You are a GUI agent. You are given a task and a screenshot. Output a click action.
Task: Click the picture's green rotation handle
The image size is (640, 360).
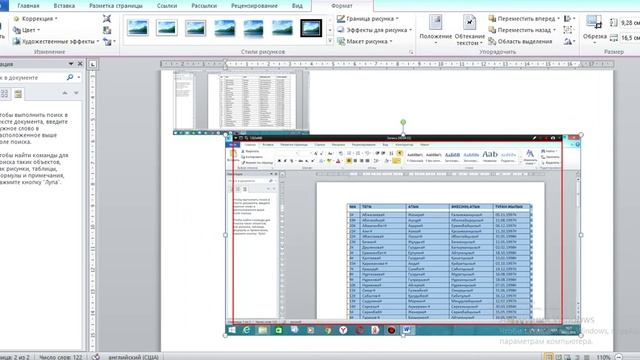[403, 122]
